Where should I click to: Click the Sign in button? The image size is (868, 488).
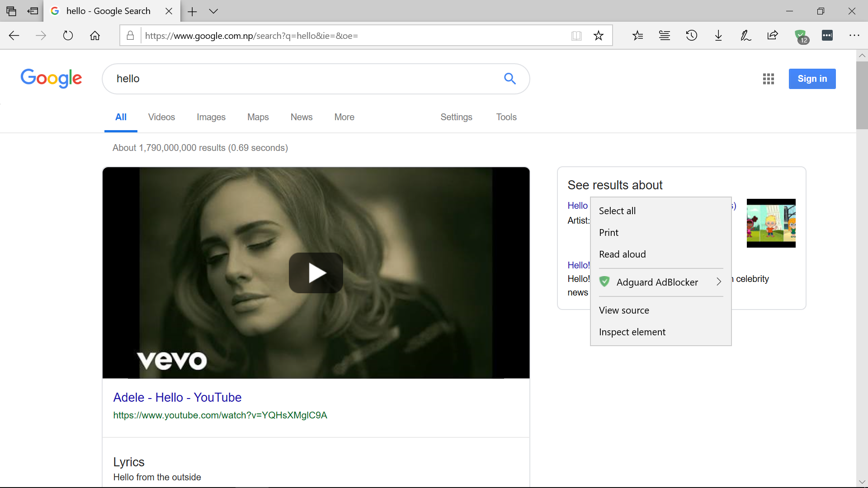coord(812,79)
